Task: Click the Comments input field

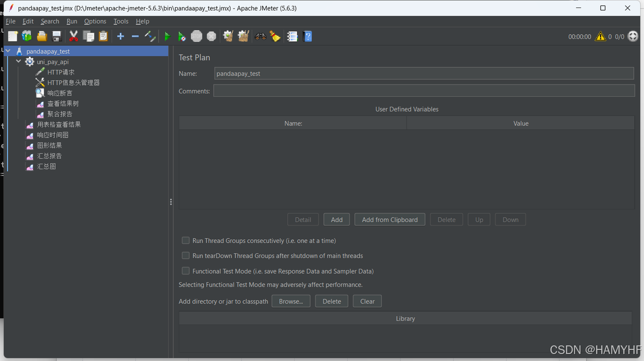Action: click(x=424, y=91)
